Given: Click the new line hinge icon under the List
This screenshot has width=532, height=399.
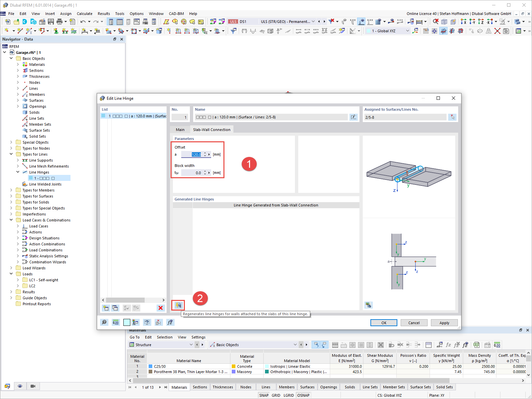Looking at the screenshot, I should pyautogui.click(x=106, y=308).
